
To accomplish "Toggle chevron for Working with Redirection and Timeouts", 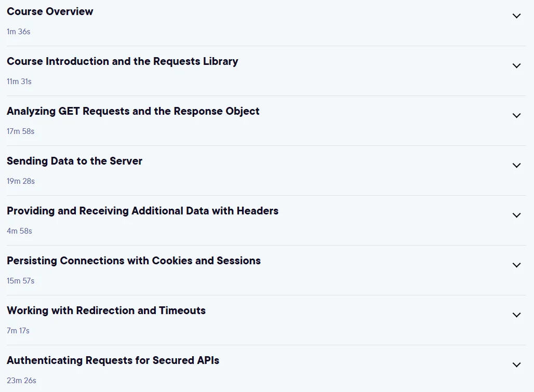I will coord(517,315).
